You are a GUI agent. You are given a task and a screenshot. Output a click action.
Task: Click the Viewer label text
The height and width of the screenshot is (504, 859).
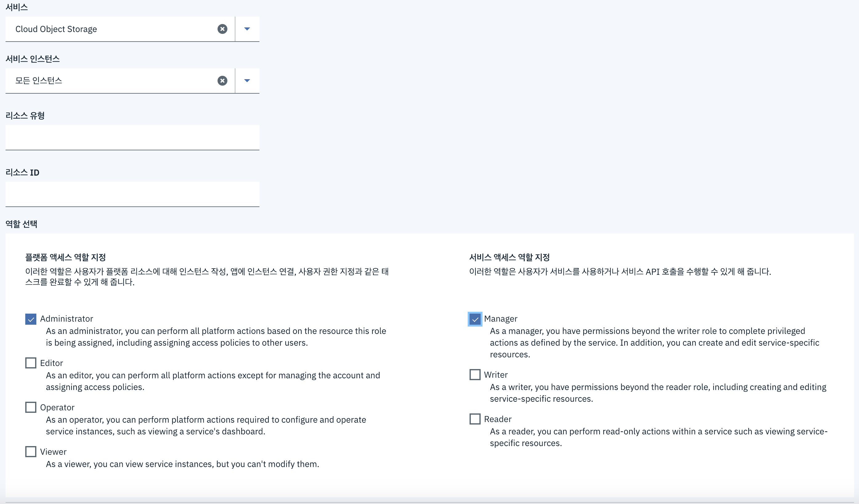[53, 452]
